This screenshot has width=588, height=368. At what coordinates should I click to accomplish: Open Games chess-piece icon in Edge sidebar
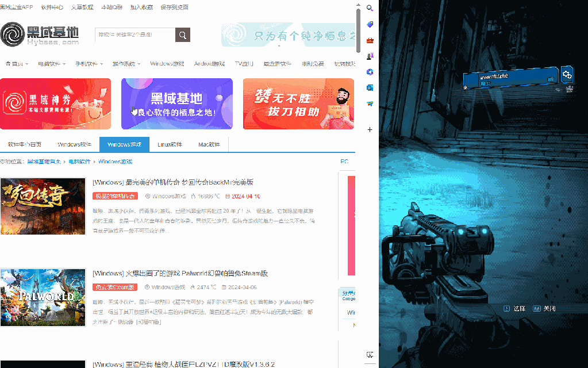point(370,56)
